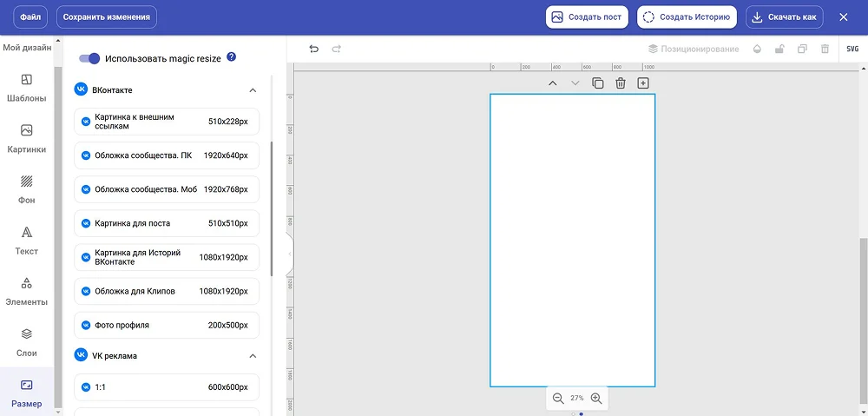Select the Размер size panel
Image resolution: width=868 pixels, height=416 pixels.
(x=27, y=393)
